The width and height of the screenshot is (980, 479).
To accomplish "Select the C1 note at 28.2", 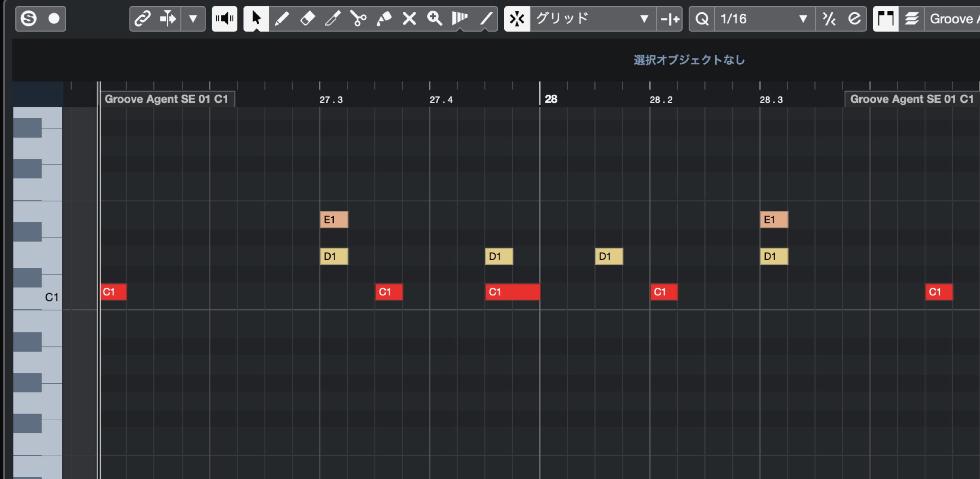I will tap(664, 292).
